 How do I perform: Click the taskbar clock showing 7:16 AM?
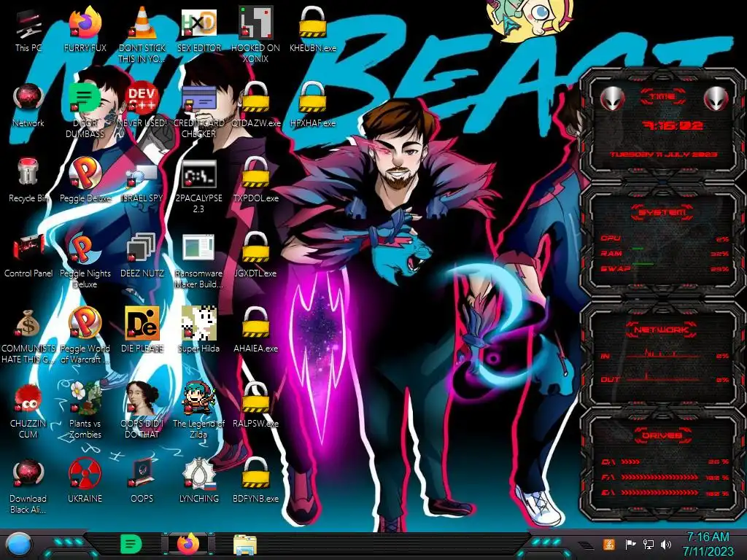708,544
